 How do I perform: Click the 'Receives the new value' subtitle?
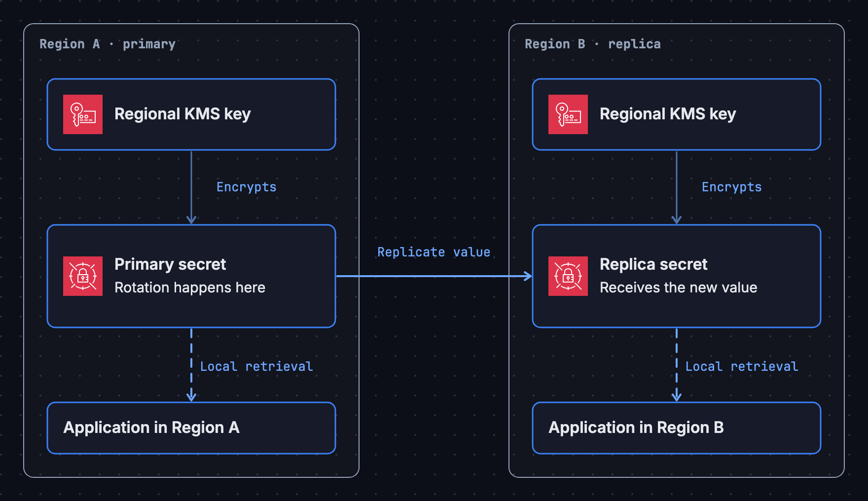679,287
